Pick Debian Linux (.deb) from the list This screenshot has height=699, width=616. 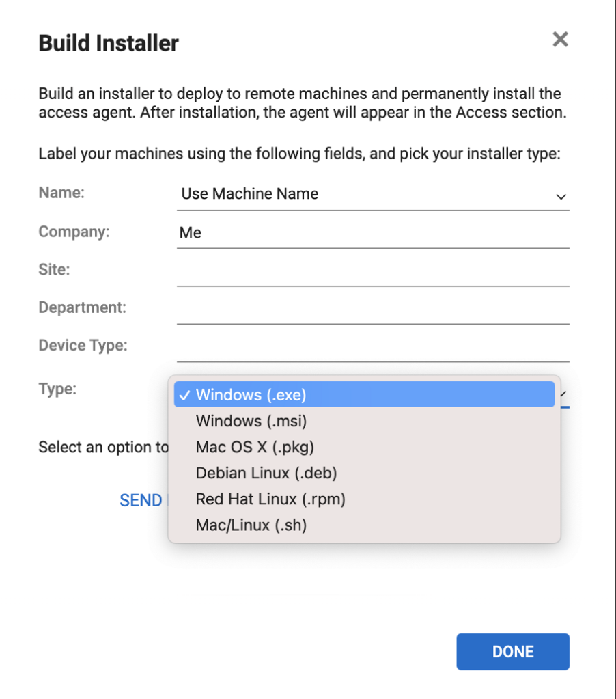(x=364, y=473)
